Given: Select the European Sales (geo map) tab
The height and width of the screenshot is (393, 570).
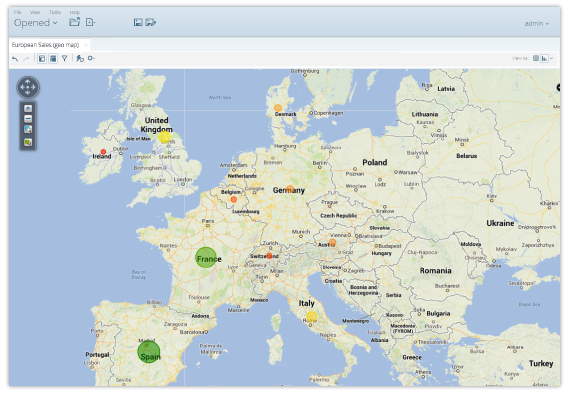Looking at the screenshot, I should pos(45,45).
